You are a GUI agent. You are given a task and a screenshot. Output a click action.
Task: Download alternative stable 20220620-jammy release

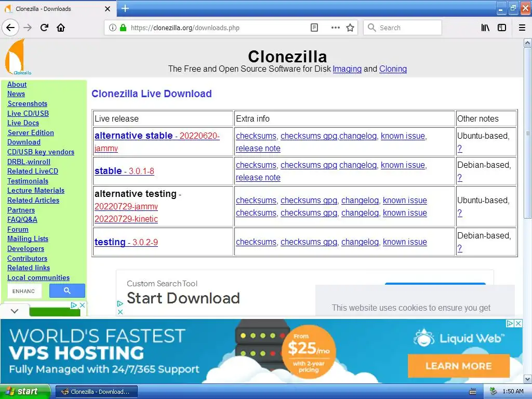click(x=157, y=142)
